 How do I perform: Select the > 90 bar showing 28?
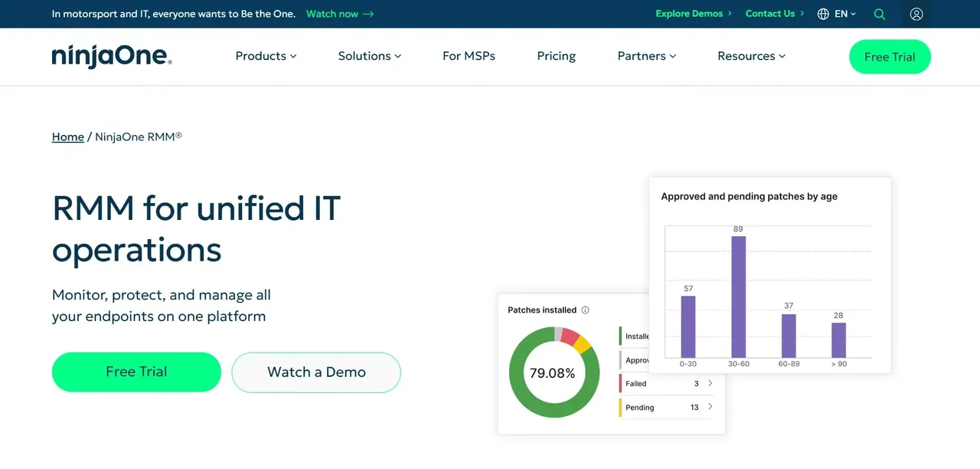click(839, 340)
